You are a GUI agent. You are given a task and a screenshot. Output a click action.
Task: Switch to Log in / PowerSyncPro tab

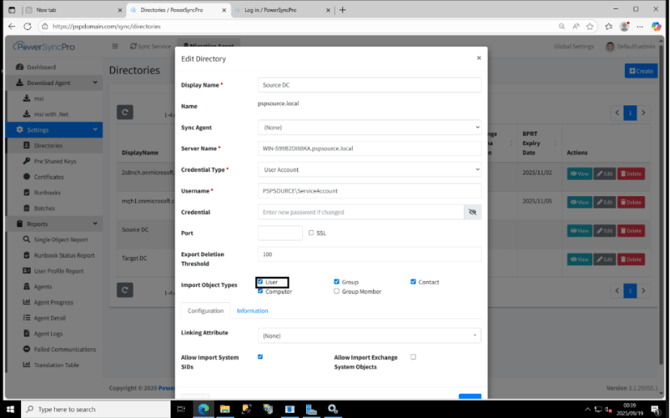tap(282, 10)
